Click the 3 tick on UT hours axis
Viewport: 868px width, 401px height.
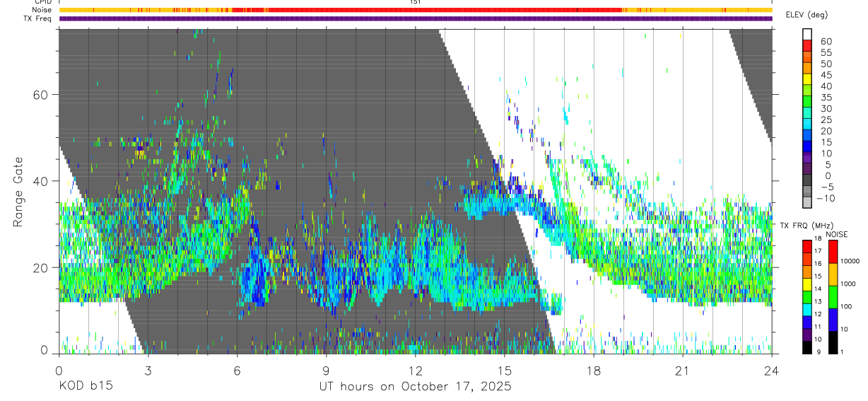(148, 369)
